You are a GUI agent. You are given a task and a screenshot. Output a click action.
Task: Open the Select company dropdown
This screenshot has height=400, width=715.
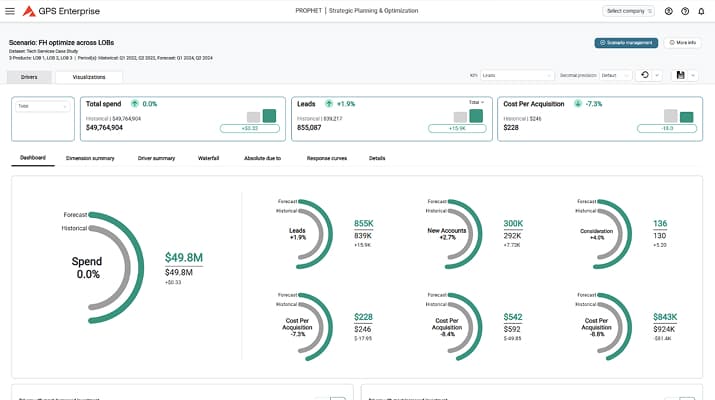[x=627, y=11]
